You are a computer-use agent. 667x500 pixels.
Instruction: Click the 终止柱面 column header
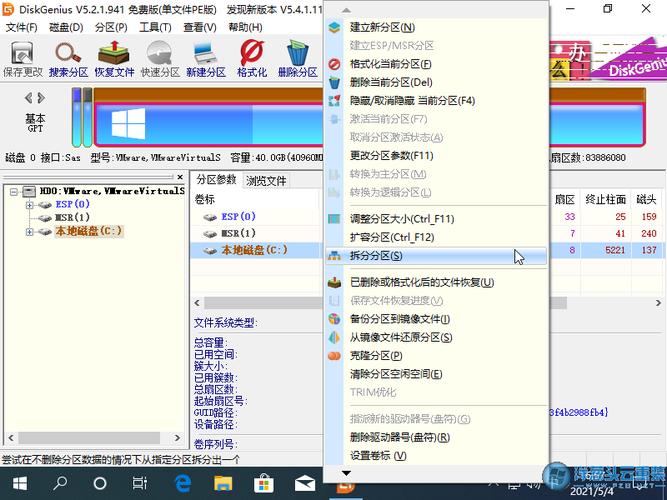(x=606, y=199)
